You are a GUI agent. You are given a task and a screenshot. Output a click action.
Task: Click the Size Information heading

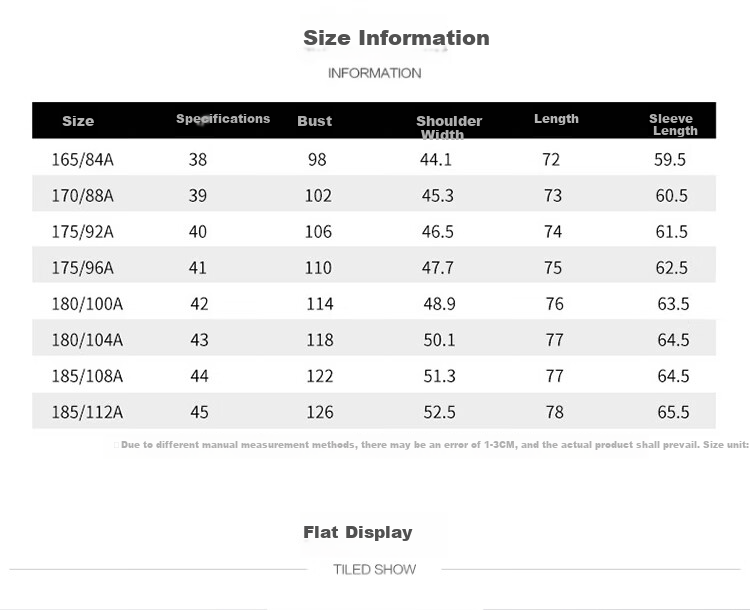click(396, 38)
